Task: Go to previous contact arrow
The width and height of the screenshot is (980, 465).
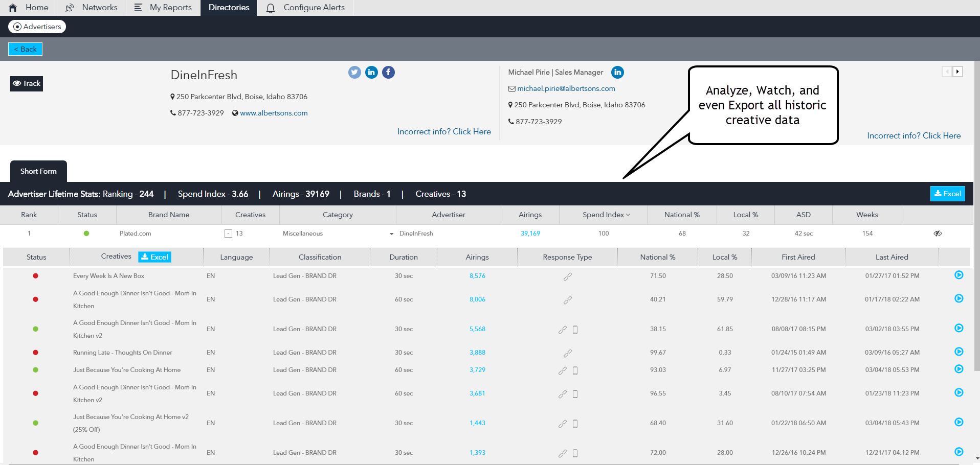Action: 947,72
